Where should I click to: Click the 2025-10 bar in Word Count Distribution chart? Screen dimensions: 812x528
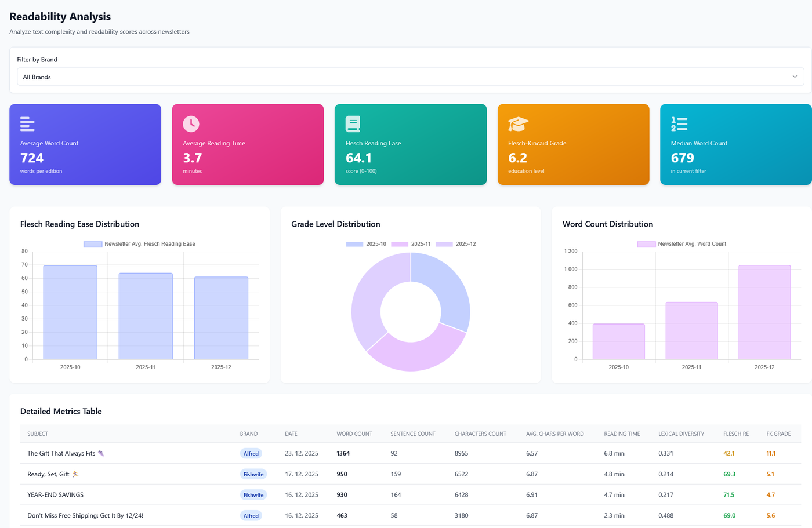point(619,341)
